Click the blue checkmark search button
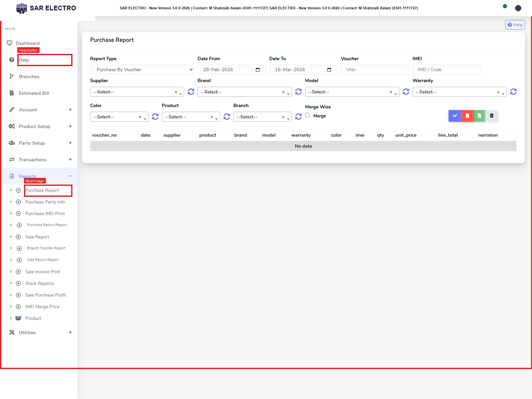Screen dimensions: 532x399 coord(455,116)
